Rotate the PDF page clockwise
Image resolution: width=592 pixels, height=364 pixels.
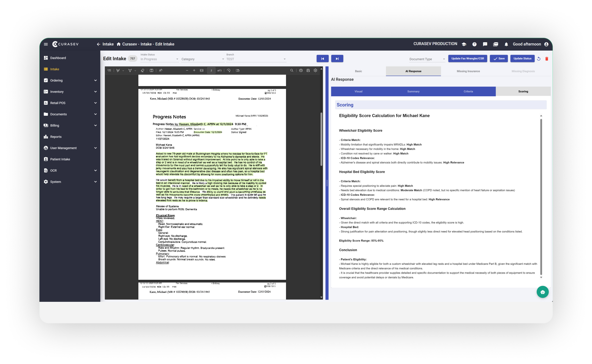229,71
